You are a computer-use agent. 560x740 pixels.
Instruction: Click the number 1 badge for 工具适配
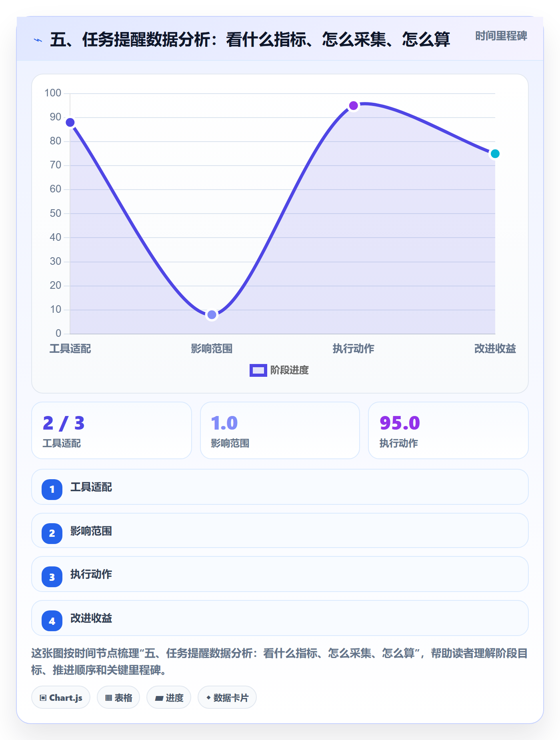tap(52, 489)
